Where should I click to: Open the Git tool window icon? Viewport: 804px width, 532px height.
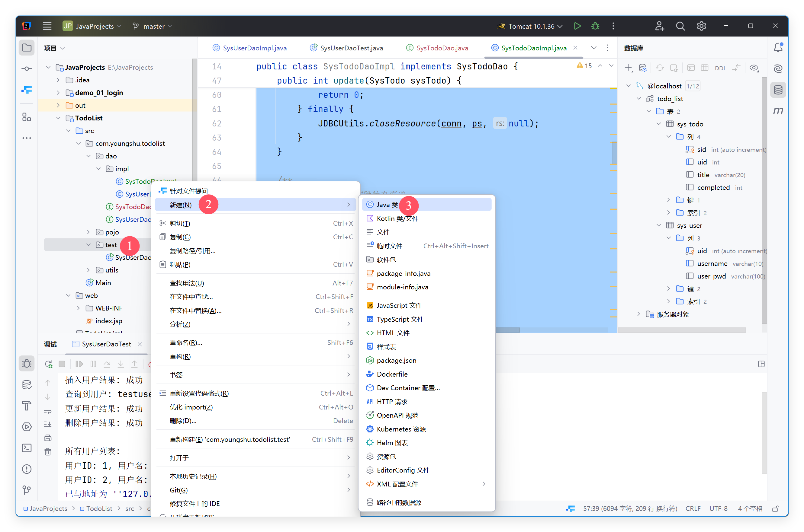(x=27, y=489)
